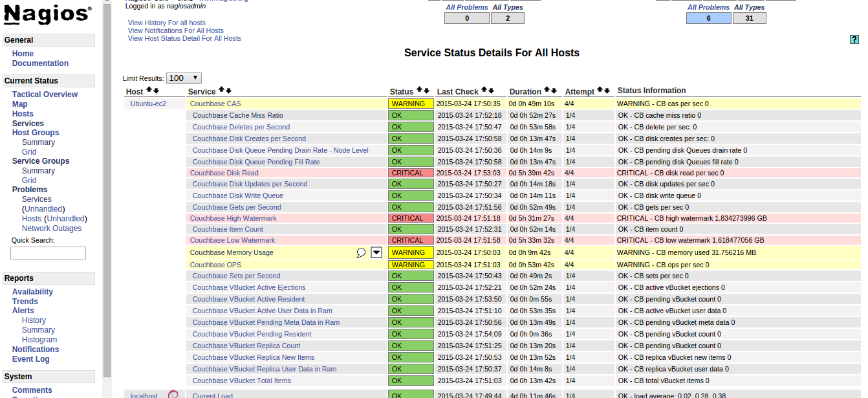This screenshot has width=868, height=398.
Task: Click the scheduled downtime icon on Memory Usage
Action: pos(376,252)
